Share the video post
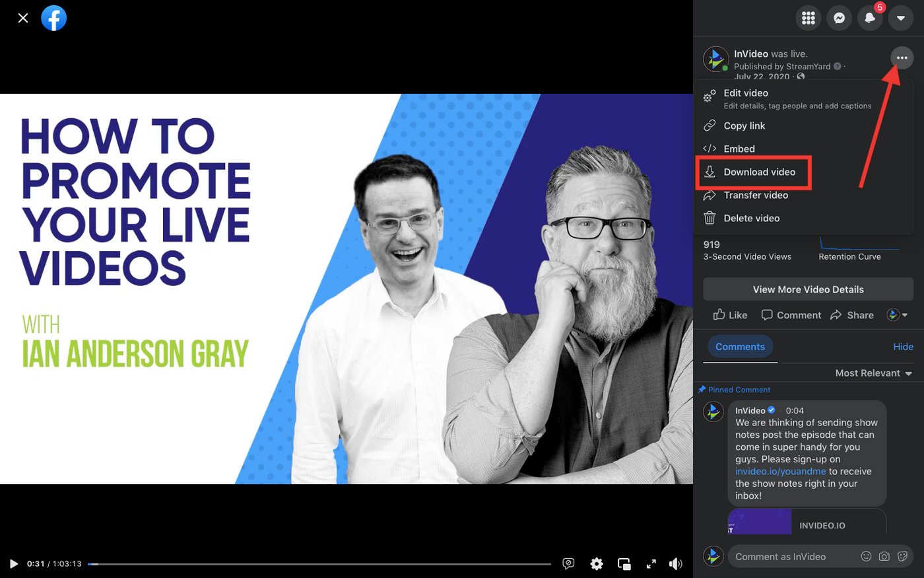 (852, 315)
